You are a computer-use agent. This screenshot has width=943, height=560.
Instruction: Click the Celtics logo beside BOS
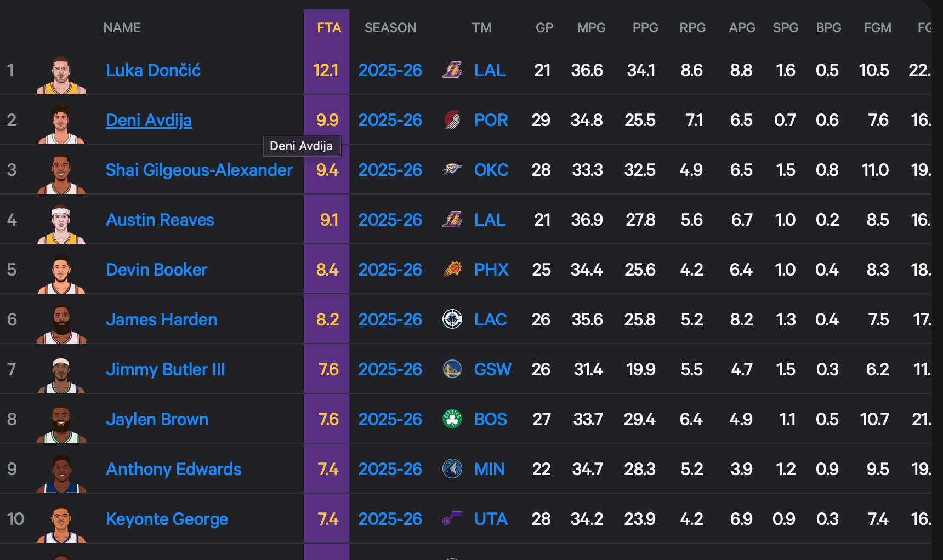pos(452,419)
